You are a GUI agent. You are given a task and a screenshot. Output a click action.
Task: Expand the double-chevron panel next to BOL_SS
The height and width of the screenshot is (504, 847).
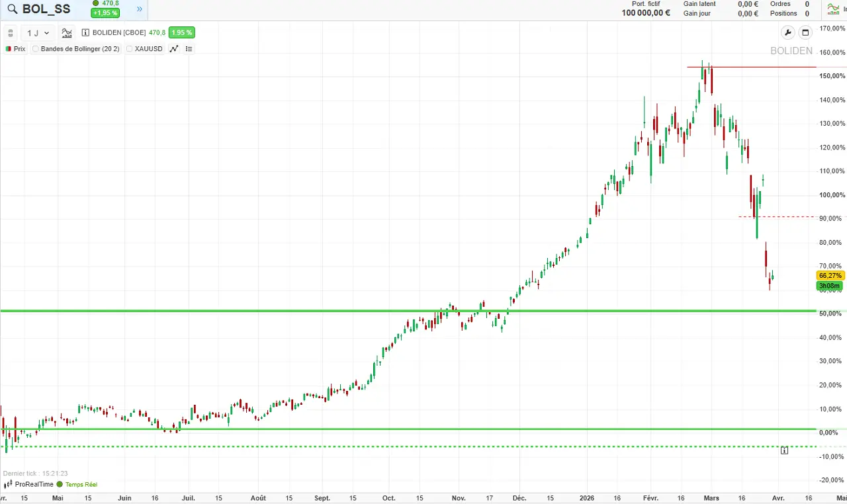pyautogui.click(x=139, y=9)
